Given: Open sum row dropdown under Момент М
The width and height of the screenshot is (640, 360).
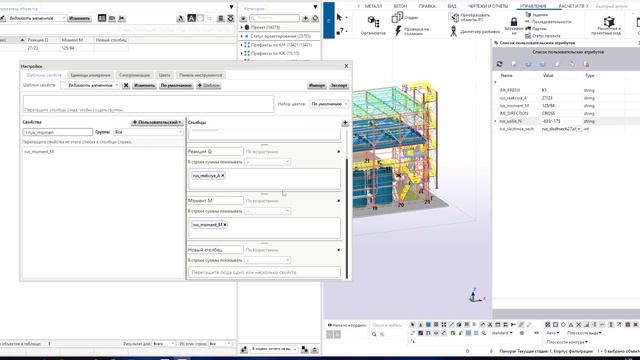Looking at the screenshot, I should [x=267, y=211].
